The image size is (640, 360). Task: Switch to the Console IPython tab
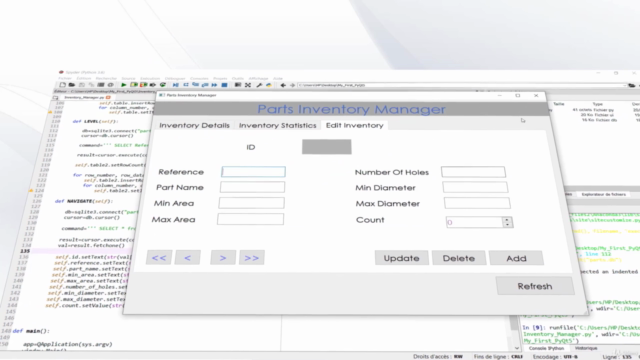pos(546,348)
